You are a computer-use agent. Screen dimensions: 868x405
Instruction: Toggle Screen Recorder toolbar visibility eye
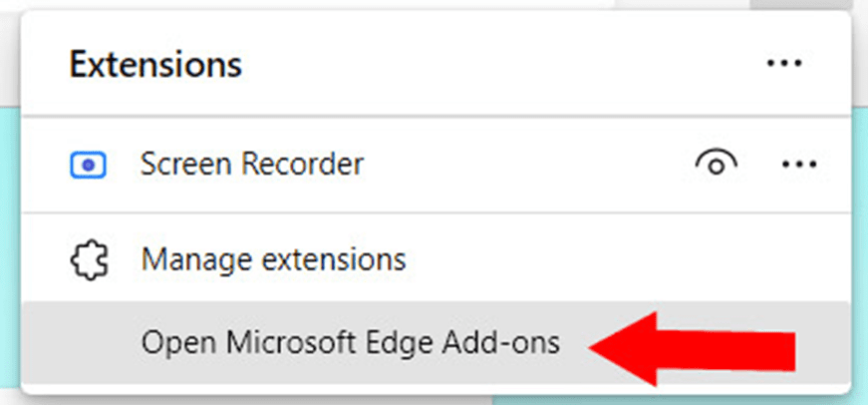[x=716, y=164]
